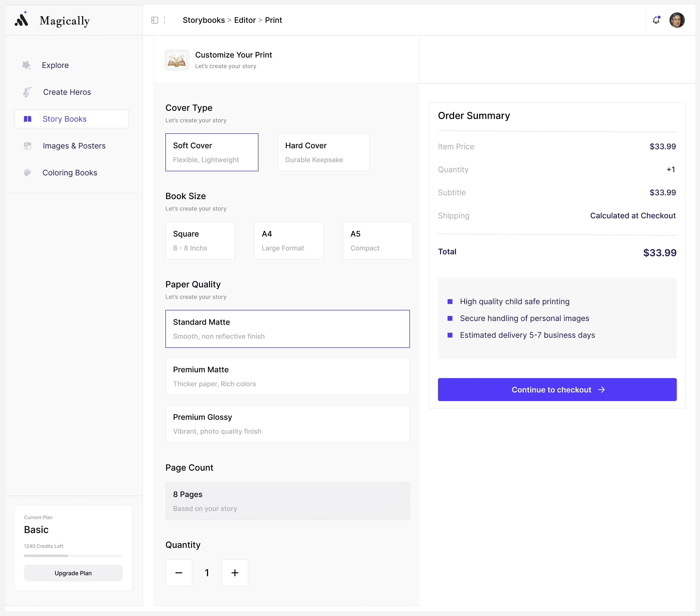
Task: Click the open book print icon
Action: tap(177, 60)
